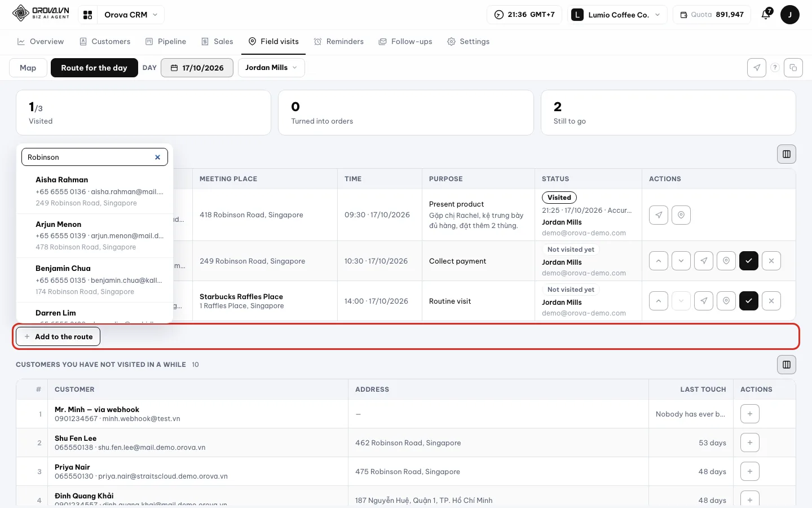Open the J user avatar menu
The width and height of the screenshot is (812, 508).
[x=789, y=15]
